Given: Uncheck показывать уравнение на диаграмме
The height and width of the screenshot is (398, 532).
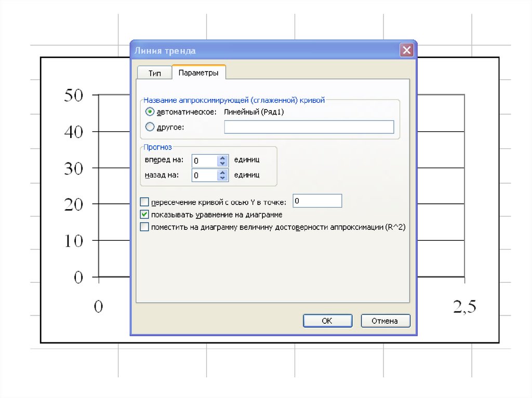Looking at the screenshot, I should point(144,214).
